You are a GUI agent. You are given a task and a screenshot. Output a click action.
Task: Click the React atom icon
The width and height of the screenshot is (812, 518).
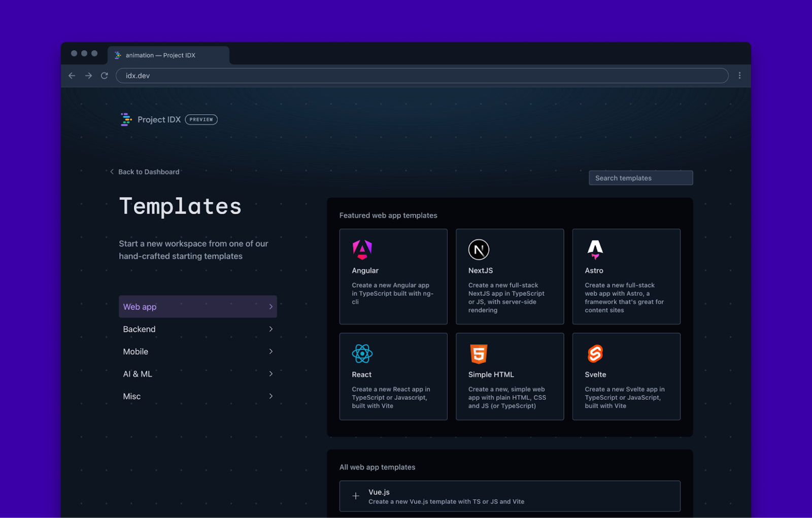tap(362, 354)
